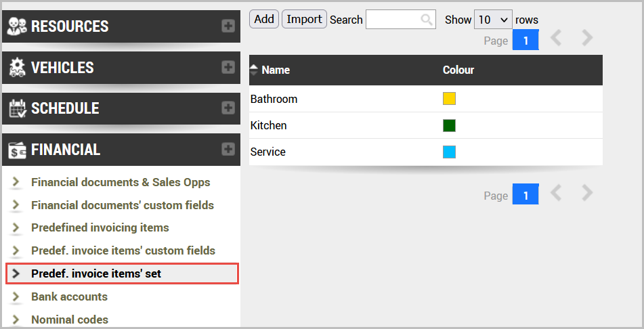This screenshot has height=329, width=644.
Task: Open Nominal codes in Financial menu
Action: point(69,320)
